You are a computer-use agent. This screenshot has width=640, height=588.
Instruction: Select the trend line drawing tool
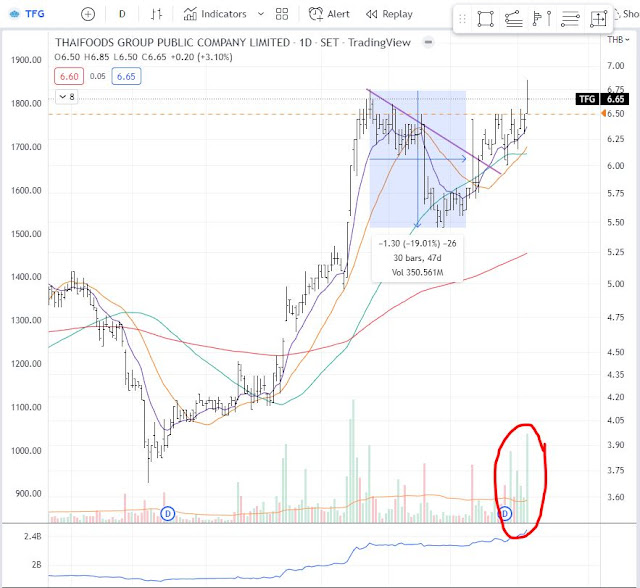[x=513, y=19]
